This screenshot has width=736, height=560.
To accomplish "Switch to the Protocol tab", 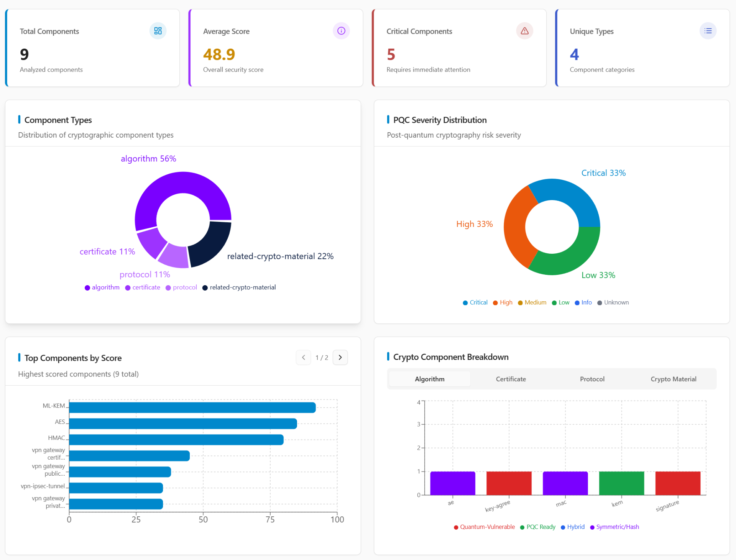I will (x=592, y=379).
